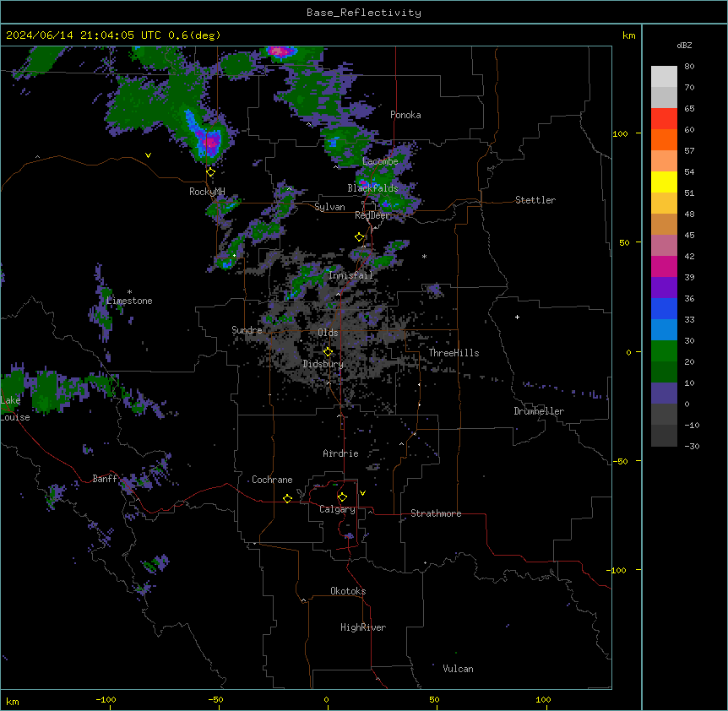Click the yellow diamond marker above RockyMH
The image size is (728, 711).
point(211,172)
